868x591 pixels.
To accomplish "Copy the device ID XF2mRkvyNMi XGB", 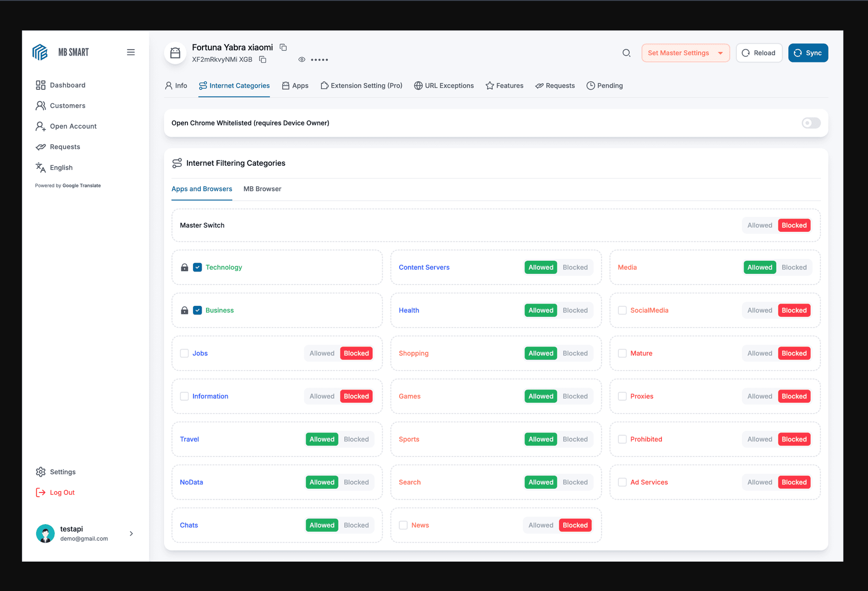I will (263, 60).
